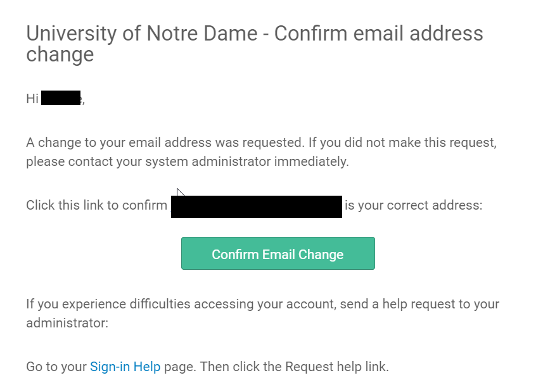Click the words Confirm email address in heading
Screen dimensions: 550x392
point(378,34)
